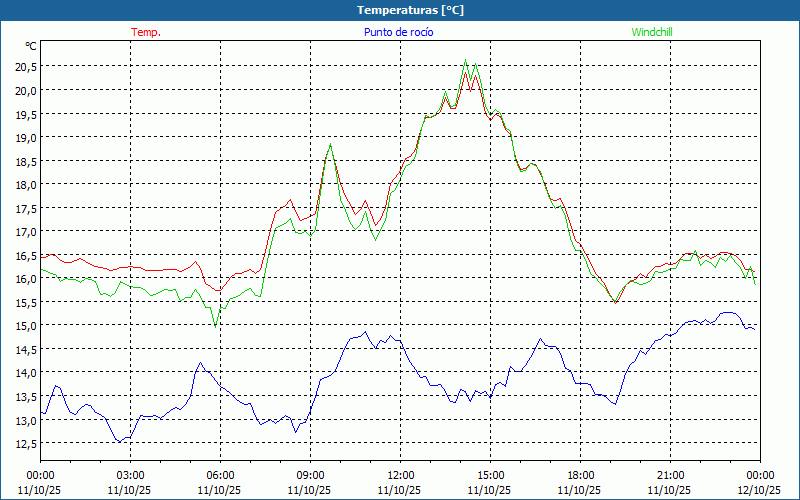
Task: Click the 21:00 time axis label
Action: click(x=670, y=475)
